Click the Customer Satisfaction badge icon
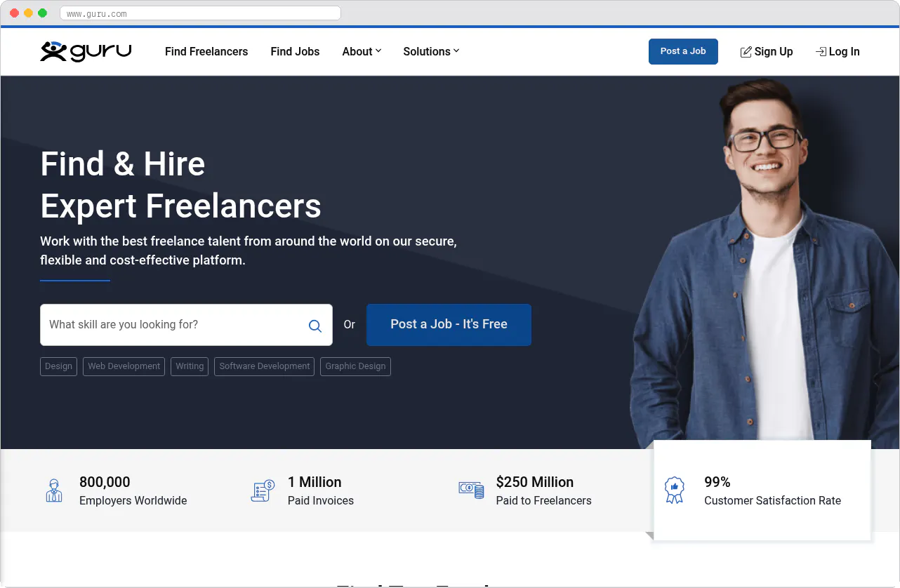900x588 pixels. click(675, 490)
